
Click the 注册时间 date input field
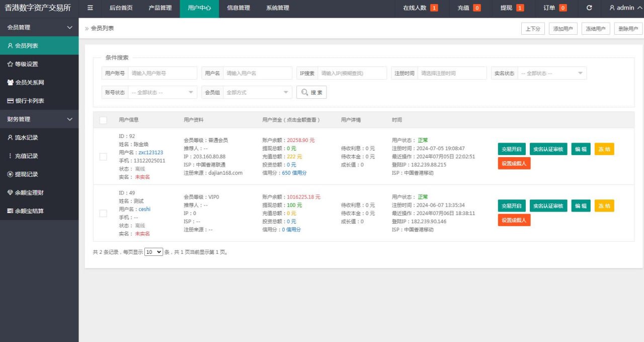pos(452,74)
